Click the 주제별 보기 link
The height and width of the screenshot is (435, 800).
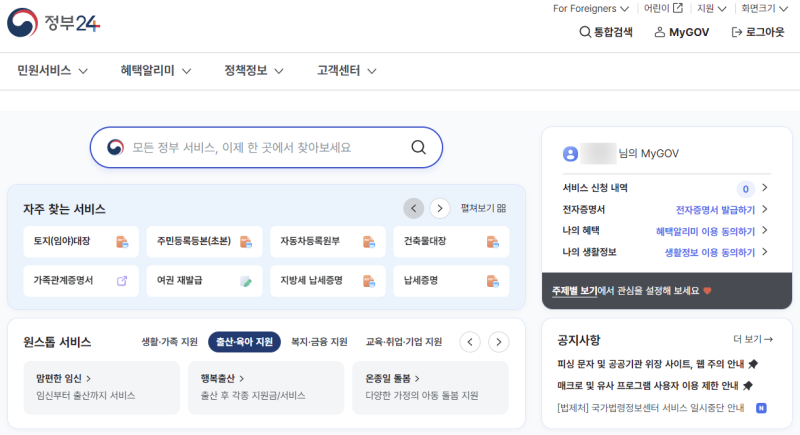[574, 291]
